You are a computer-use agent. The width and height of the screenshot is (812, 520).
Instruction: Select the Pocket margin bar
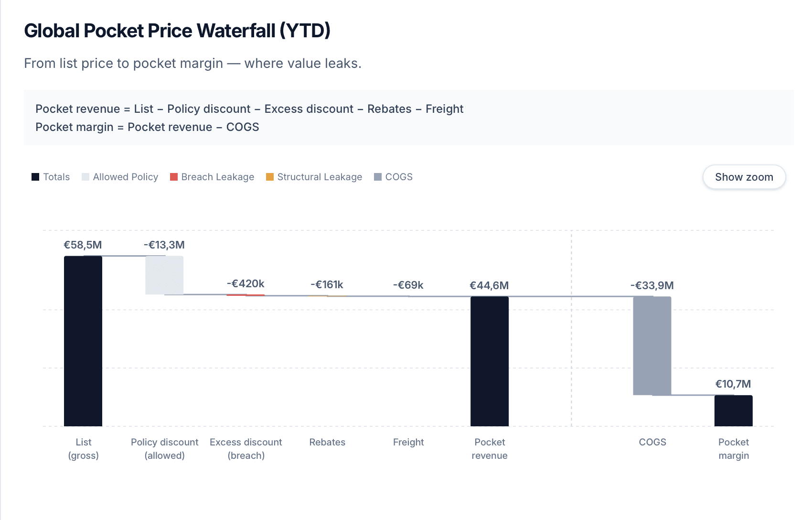click(733, 411)
